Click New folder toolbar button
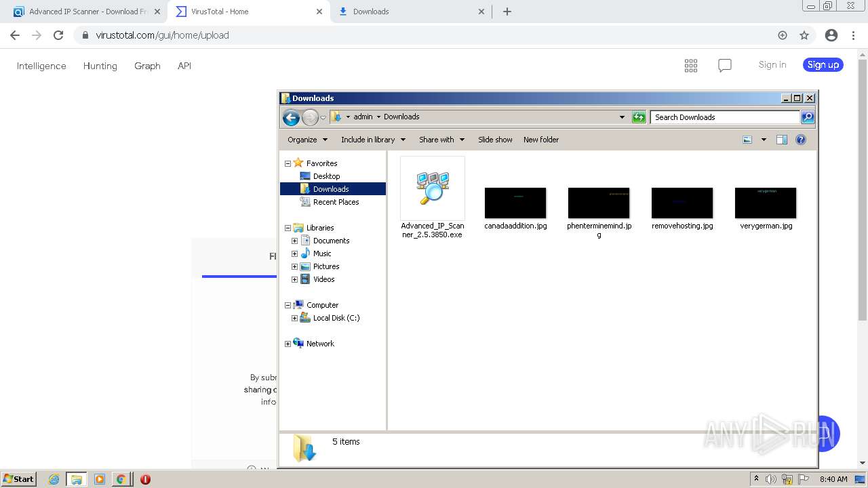868x488 pixels. point(541,140)
